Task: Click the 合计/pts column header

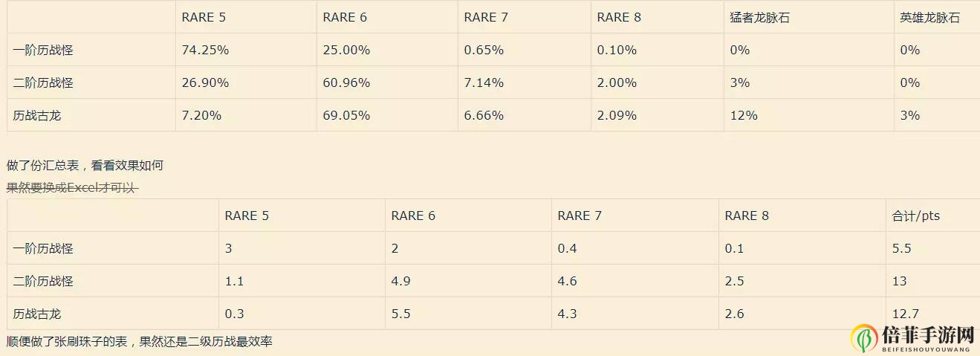Action: coord(915,216)
